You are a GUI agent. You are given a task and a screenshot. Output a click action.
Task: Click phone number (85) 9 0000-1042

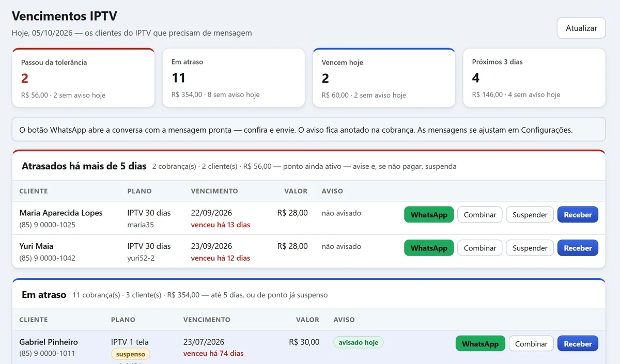(48, 258)
